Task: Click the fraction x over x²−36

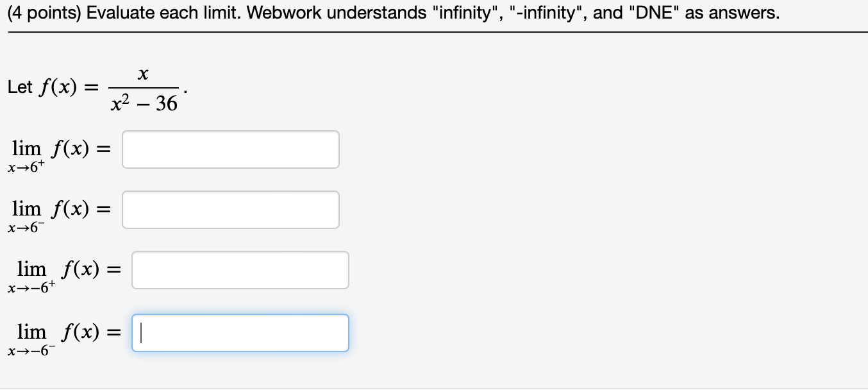Action: (142, 88)
